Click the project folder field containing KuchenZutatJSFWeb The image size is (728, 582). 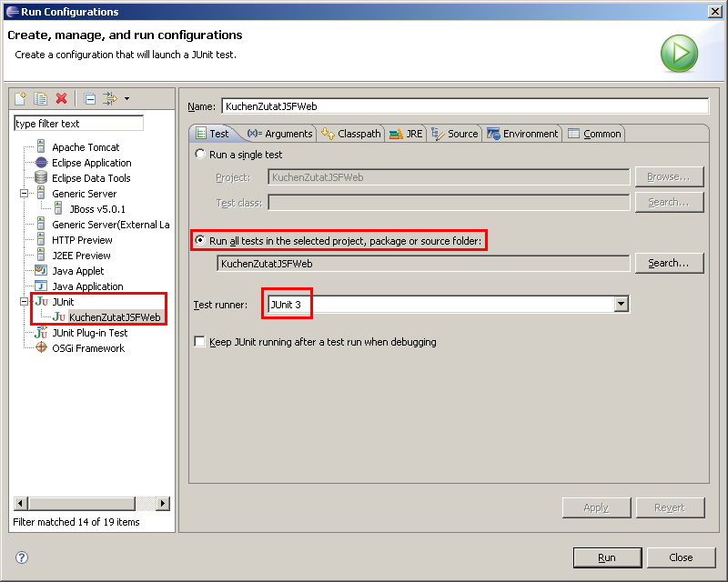pyautogui.click(x=423, y=264)
